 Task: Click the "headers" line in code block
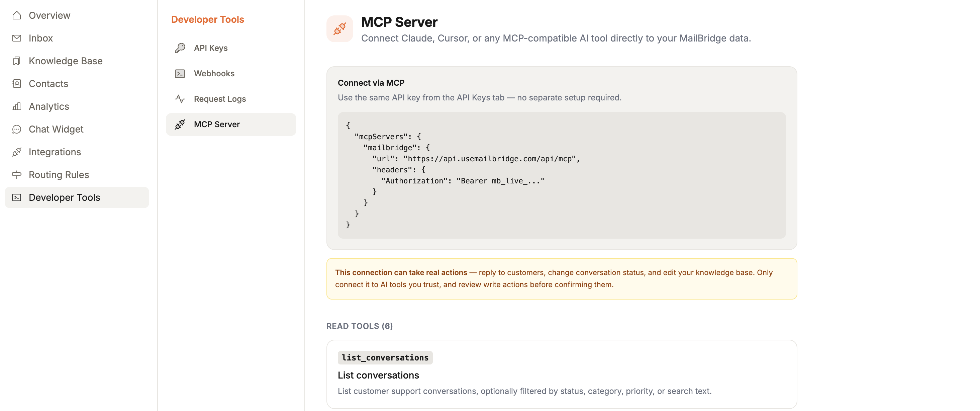click(x=399, y=170)
